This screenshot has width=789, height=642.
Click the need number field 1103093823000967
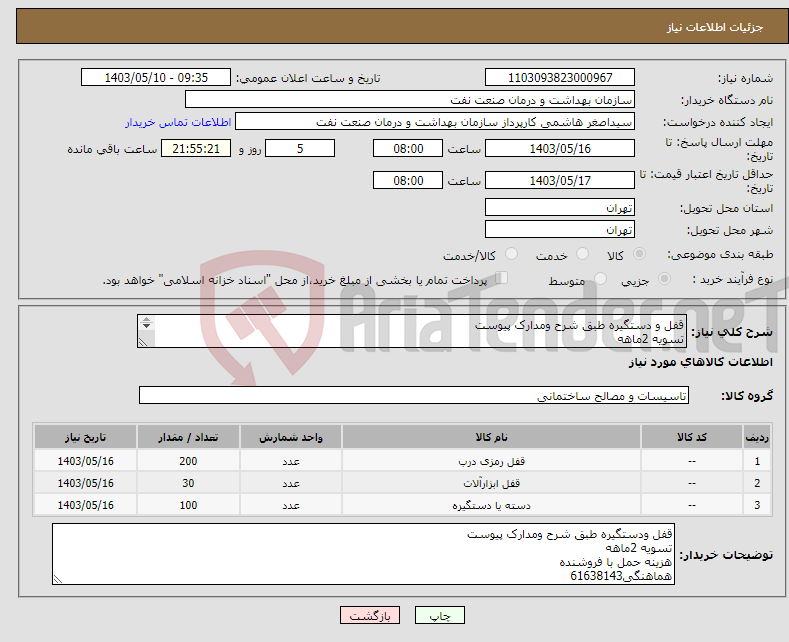tap(560, 77)
